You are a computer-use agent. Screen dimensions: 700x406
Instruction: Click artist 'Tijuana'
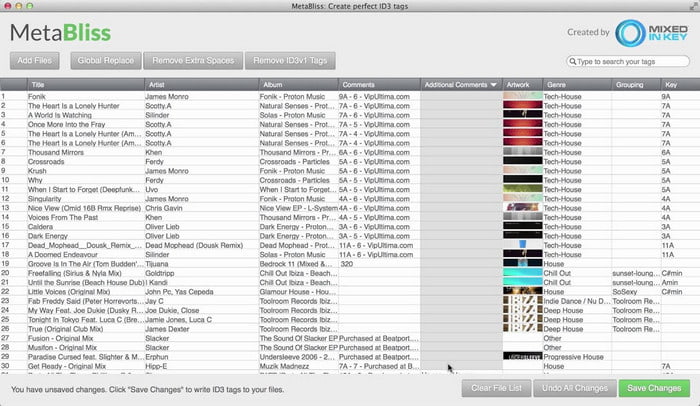157,264
